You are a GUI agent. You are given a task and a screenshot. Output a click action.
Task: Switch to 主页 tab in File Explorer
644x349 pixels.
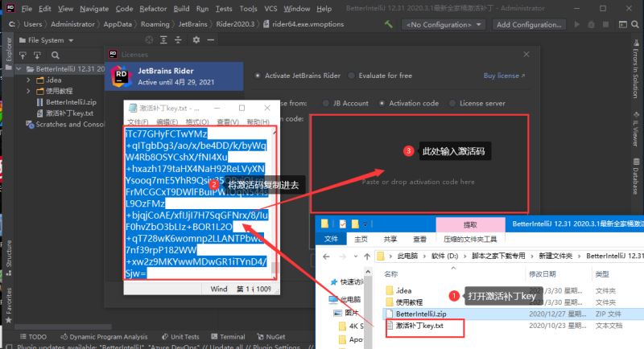coord(361,239)
